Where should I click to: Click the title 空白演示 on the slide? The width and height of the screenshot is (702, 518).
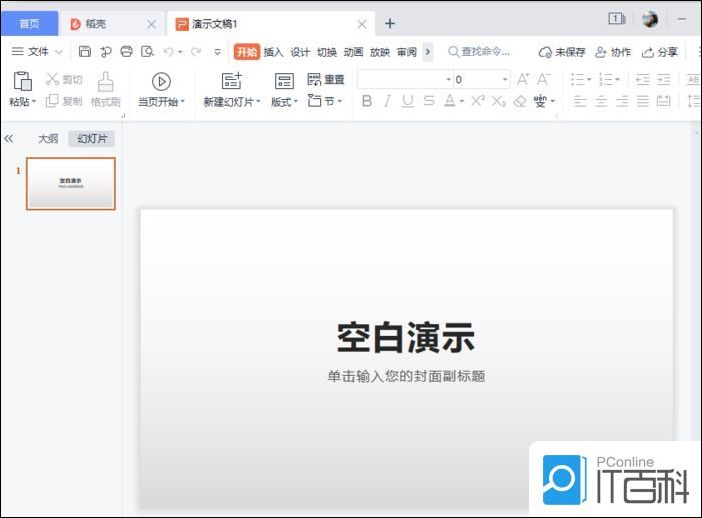tap(406, 337)
